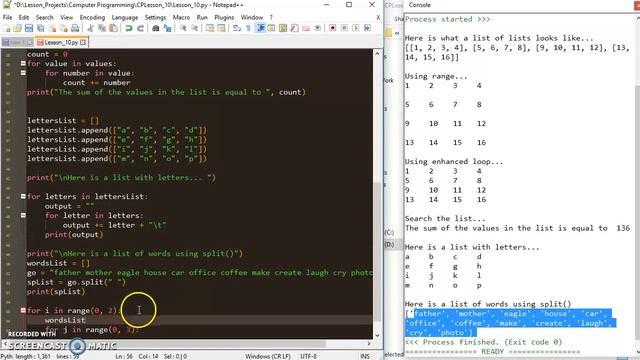The image size is (640, 360).
Task: Cut selection using the scissors icon
Action: [x=90, y=28]
